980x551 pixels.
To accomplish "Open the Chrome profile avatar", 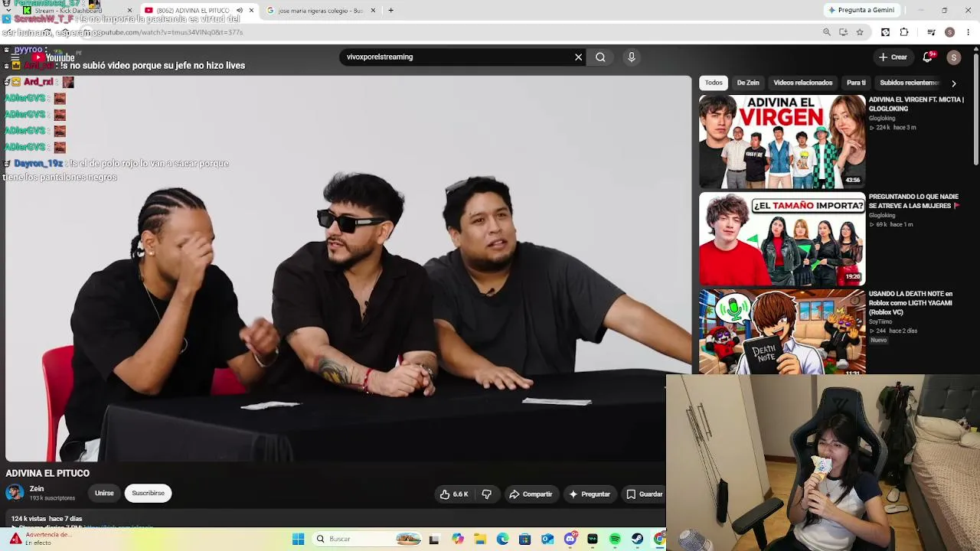I will 949,32.
